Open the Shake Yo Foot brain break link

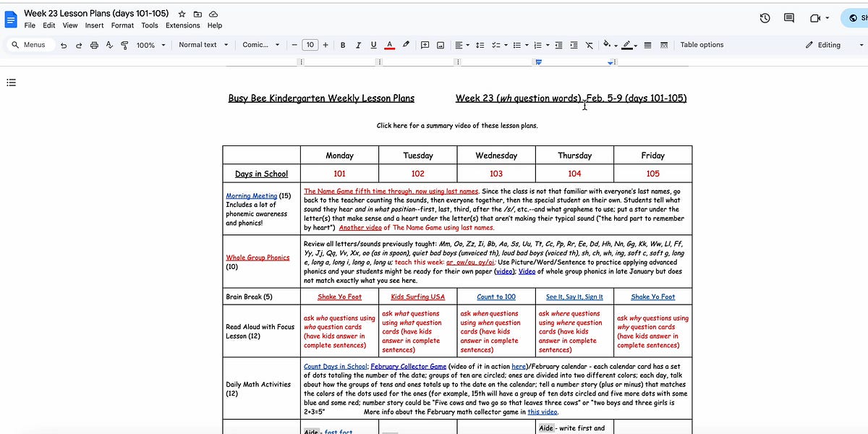click(339, 297)
